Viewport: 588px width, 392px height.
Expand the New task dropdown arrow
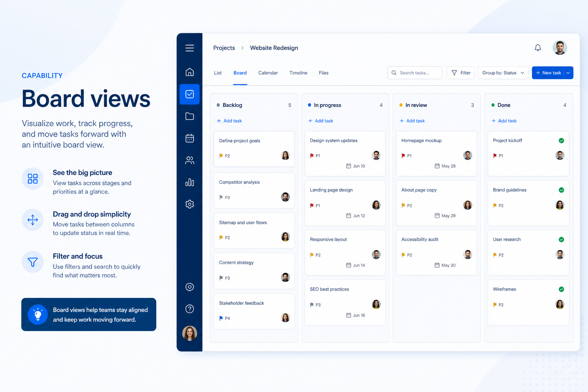pos(568,73)
